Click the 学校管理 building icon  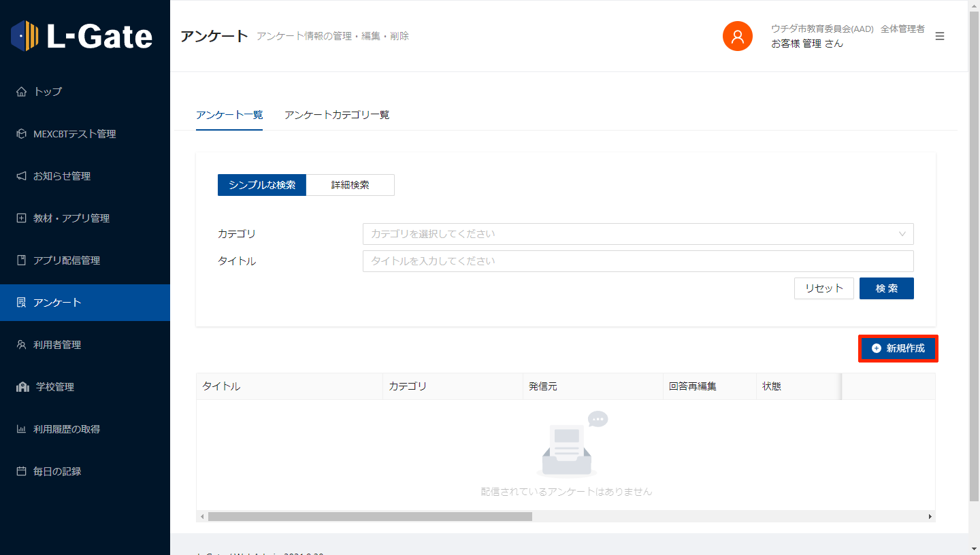pos(22,387)
